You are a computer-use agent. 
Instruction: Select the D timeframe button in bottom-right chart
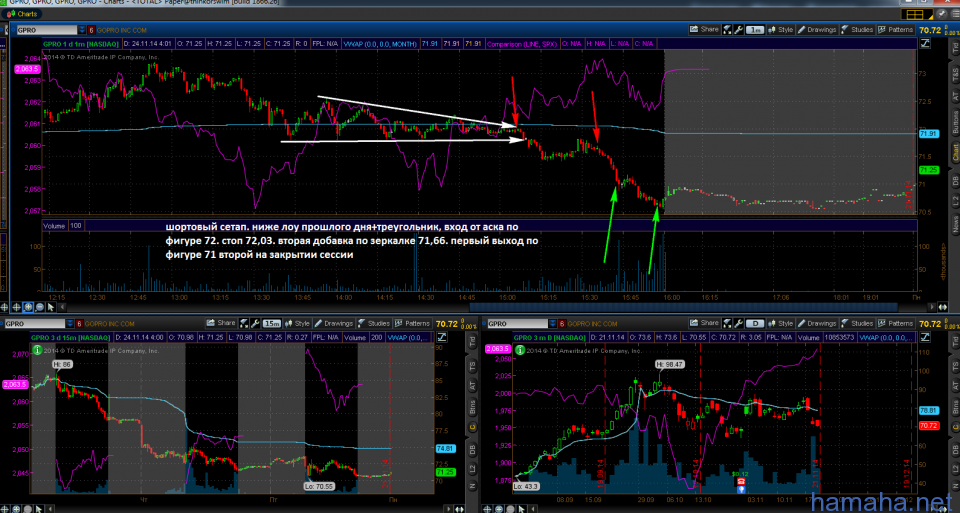click(x=758, y=324)
